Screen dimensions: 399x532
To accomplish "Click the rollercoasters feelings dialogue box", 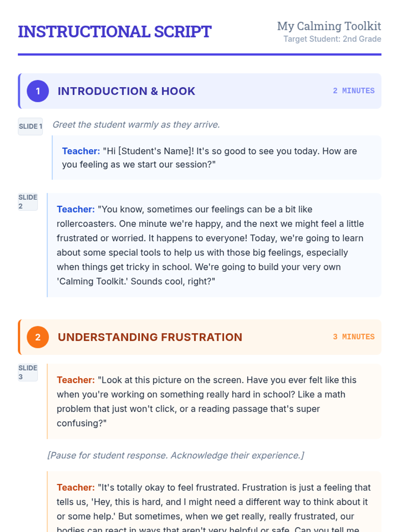I will [214, 245].
